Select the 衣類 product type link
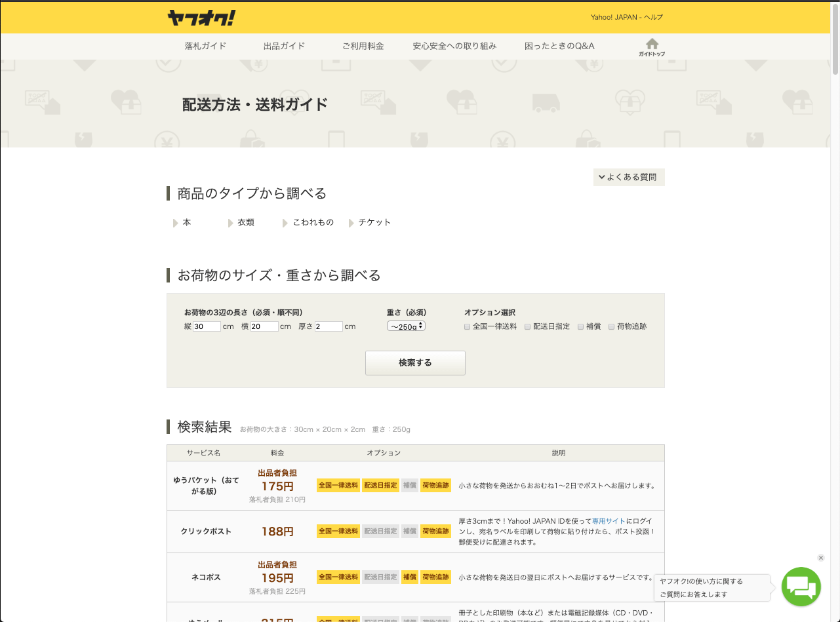This screenshot has width=840, height=622. pyautogui.click(x=246, y=223)
